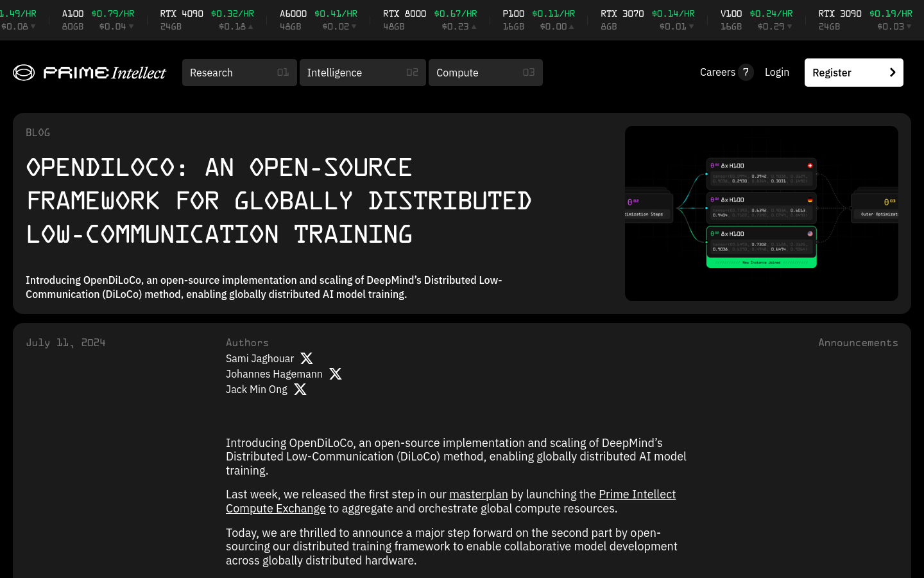Click the Announcements tag

pos(858,343)
